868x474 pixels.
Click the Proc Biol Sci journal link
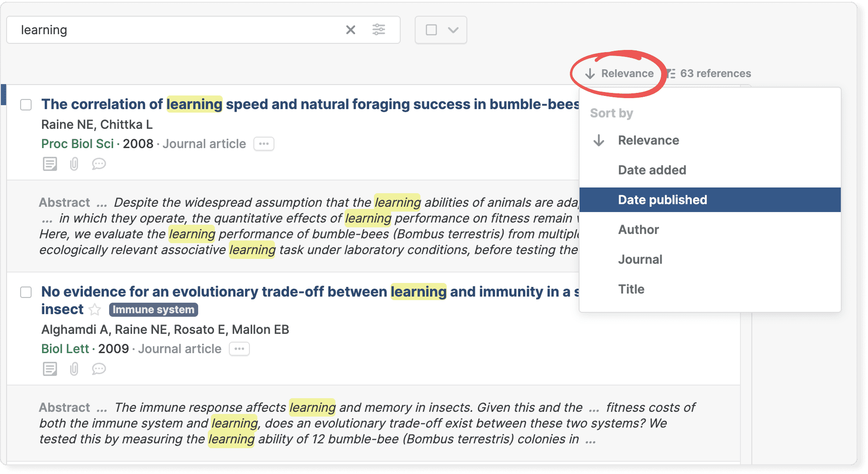pos(77,144)
